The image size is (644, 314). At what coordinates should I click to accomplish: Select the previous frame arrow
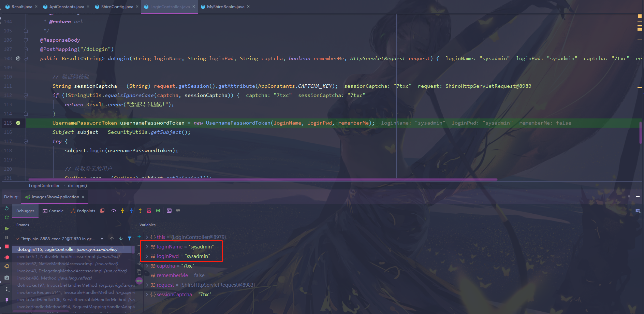(112, 239)
